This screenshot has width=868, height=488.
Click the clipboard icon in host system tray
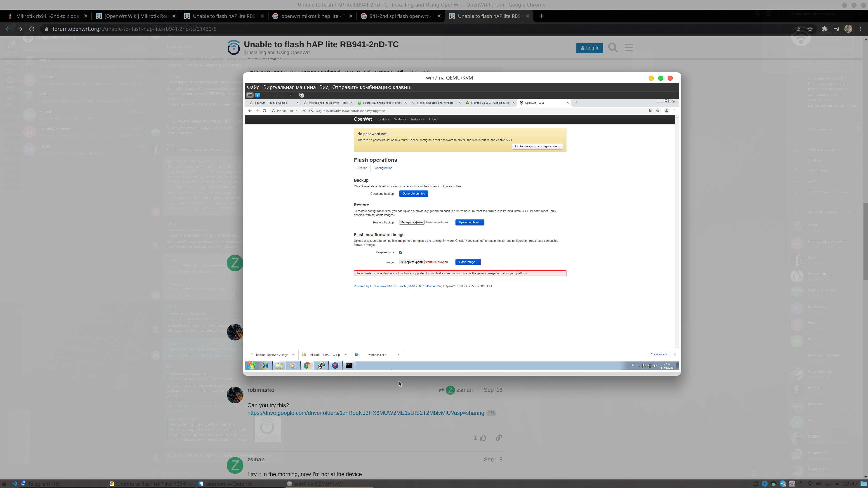pyautogui.click(x=801, y=484)
